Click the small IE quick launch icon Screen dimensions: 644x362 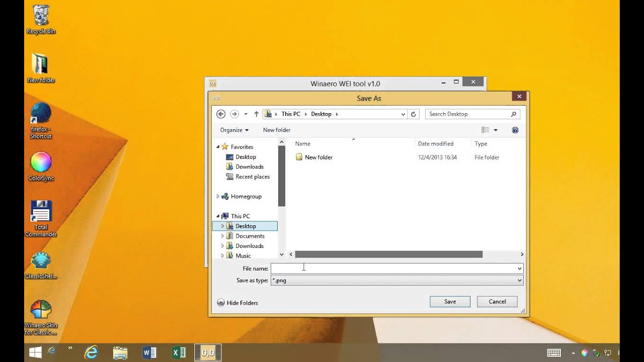point(51,350)
